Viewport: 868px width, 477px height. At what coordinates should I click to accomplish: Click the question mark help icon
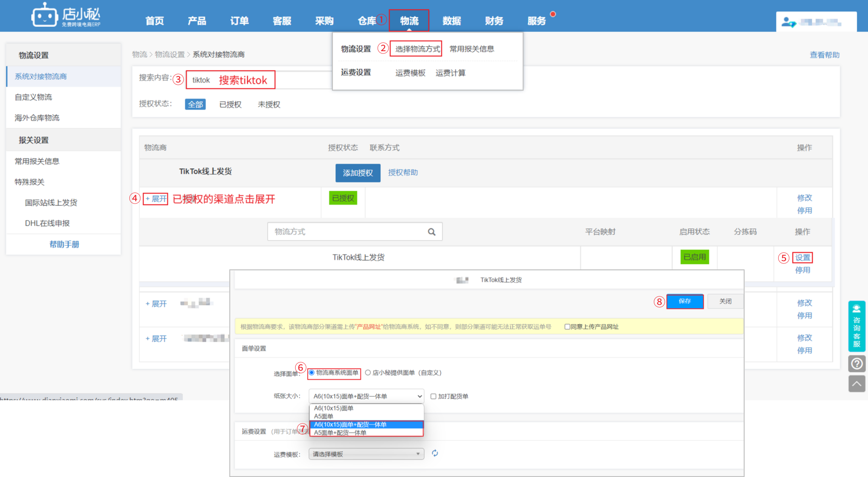856,364
